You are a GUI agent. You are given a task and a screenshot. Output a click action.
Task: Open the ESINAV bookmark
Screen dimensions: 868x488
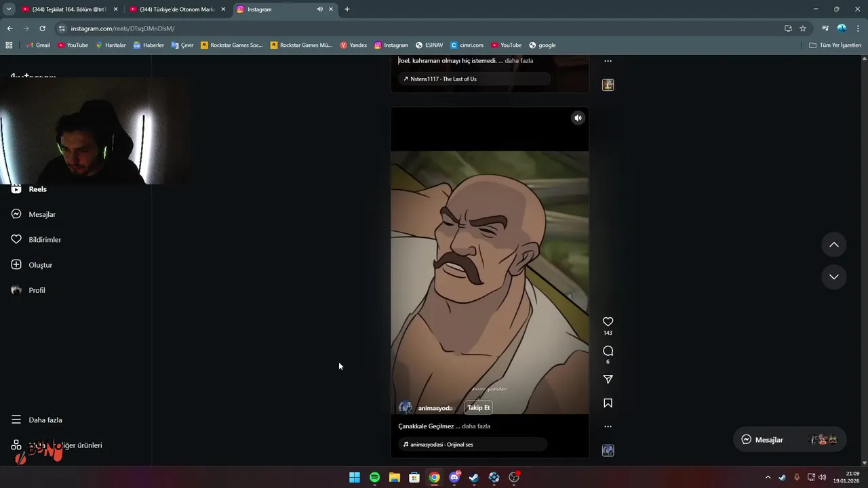coord(429,45)
